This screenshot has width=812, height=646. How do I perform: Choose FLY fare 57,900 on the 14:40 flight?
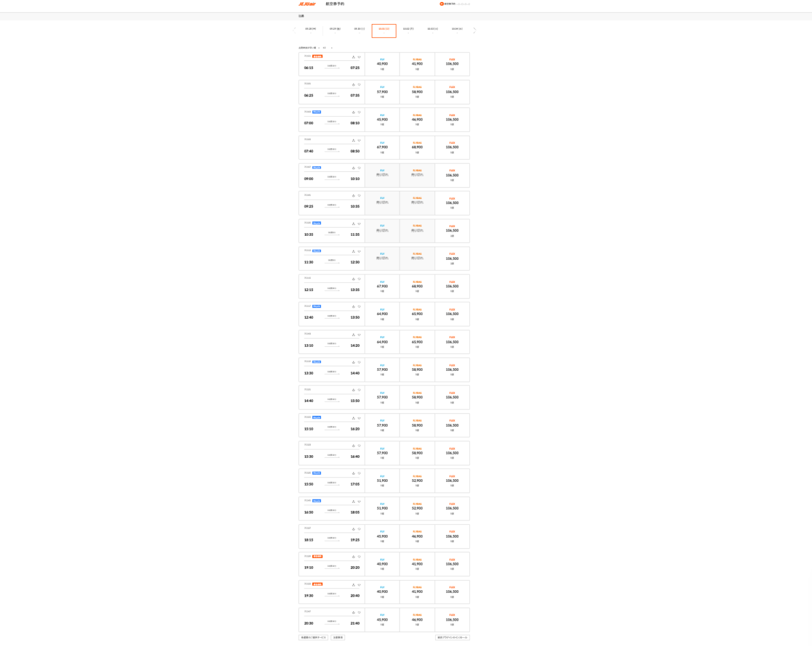[382, 397]
